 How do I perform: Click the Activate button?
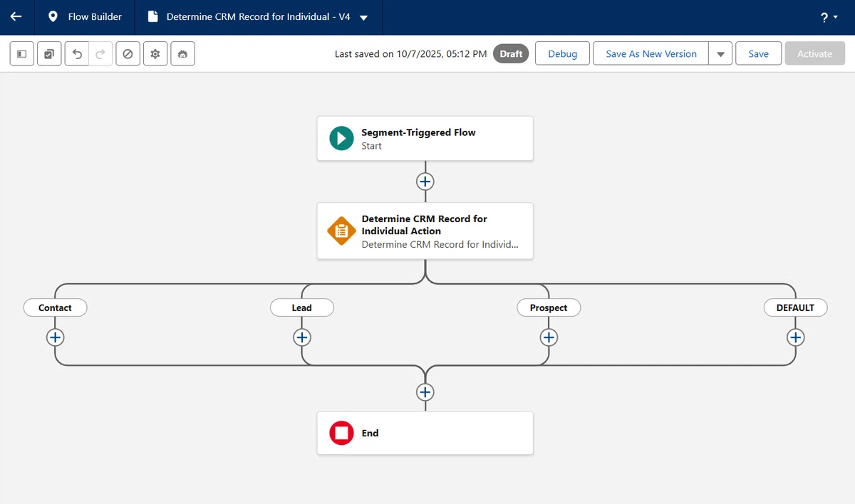click(814, 54)
